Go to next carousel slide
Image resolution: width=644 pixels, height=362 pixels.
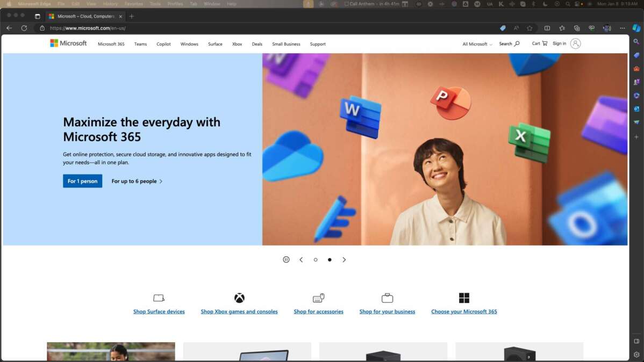344,260
